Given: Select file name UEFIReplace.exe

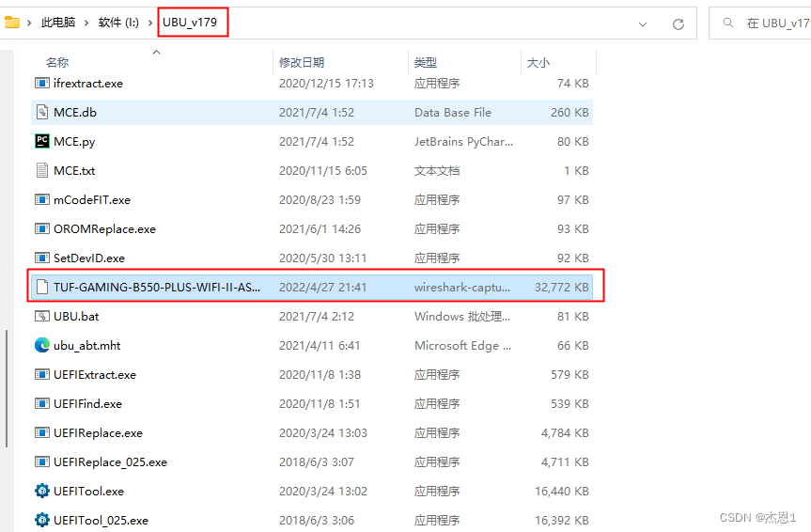Looking at the screenshot, I should coord(98,432).
